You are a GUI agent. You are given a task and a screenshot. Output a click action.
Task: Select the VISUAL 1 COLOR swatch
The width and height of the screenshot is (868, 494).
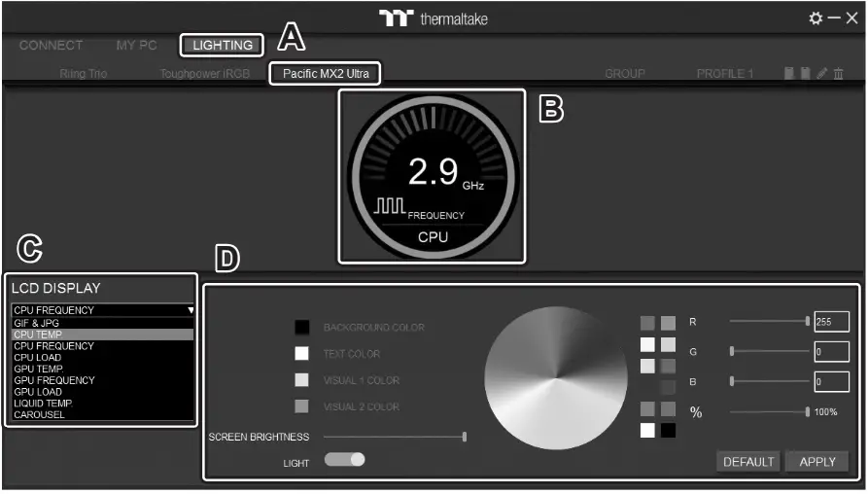click(301, 380)
